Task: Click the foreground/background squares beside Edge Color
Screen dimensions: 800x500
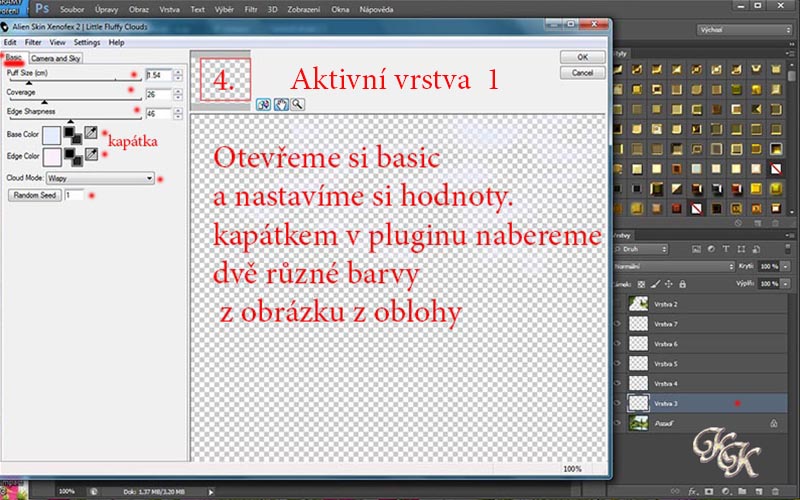Action: (73, 157)
